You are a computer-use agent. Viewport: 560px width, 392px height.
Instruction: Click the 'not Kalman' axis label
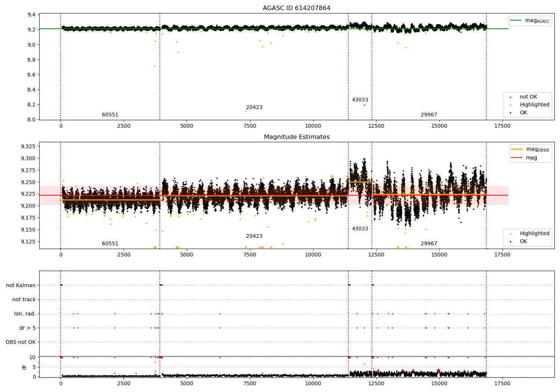pos(21,286)
